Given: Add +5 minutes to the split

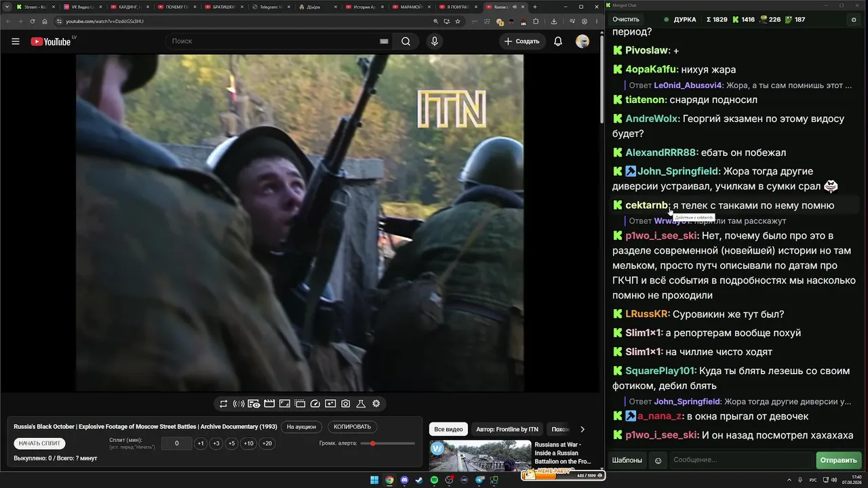Looking at the screenshot, I should [231, 443].
